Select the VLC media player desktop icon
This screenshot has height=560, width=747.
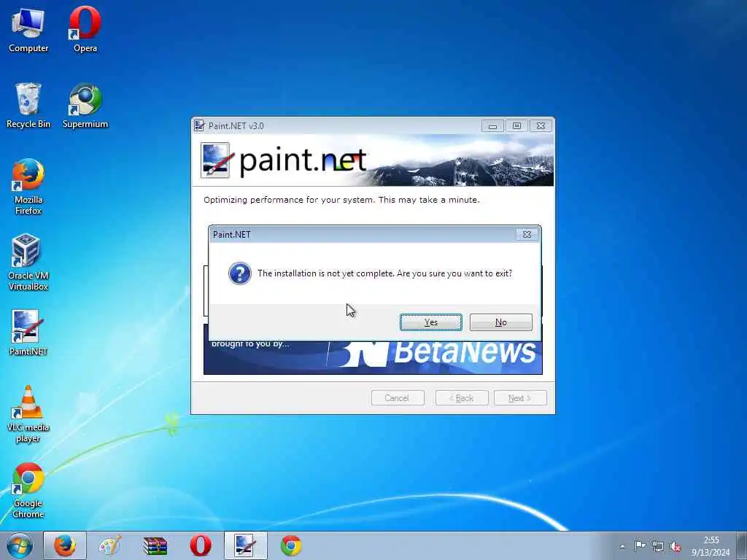(x=28, y=414)
